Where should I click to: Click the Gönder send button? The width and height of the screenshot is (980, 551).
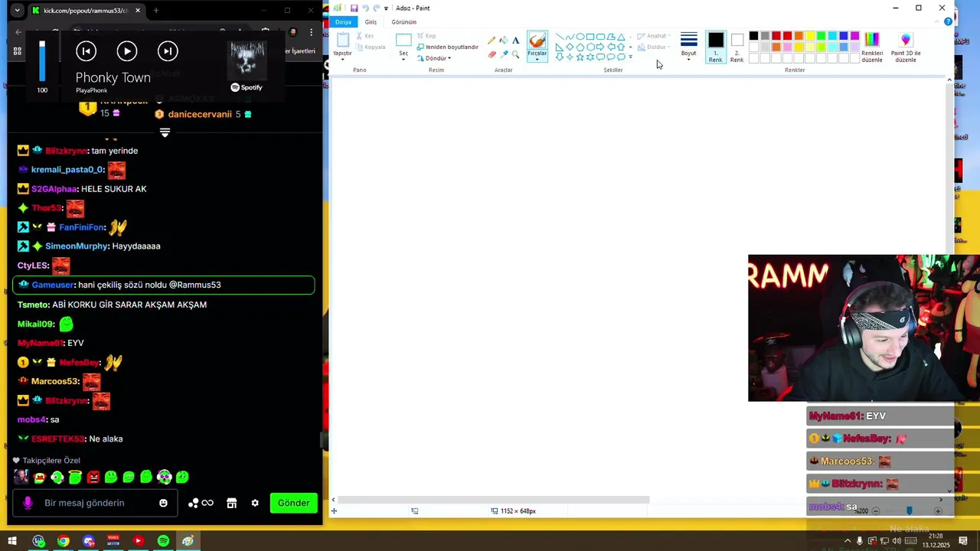[x=293, y=503]
